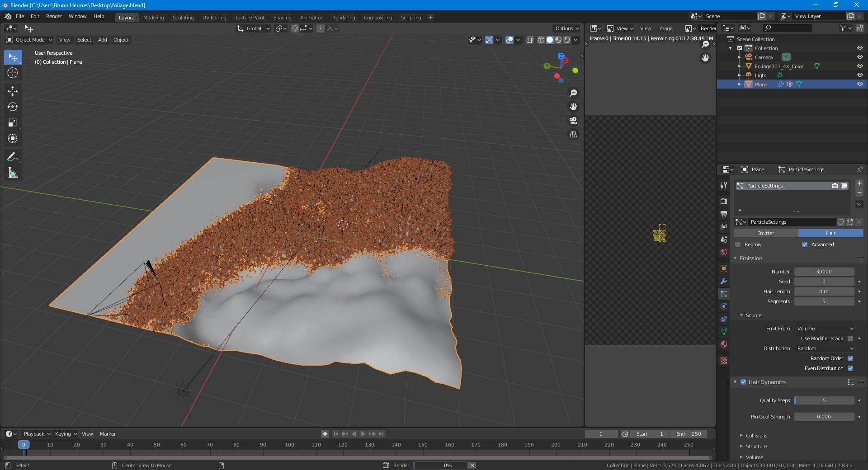868x470 pixels.
Task: Open the viewport Add menu
Action: tap(103, 40)
